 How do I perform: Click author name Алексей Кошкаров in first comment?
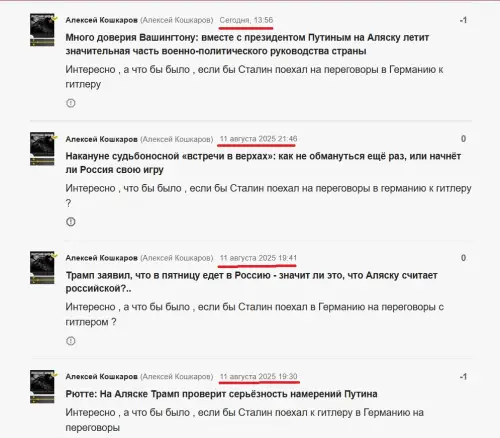101,20
